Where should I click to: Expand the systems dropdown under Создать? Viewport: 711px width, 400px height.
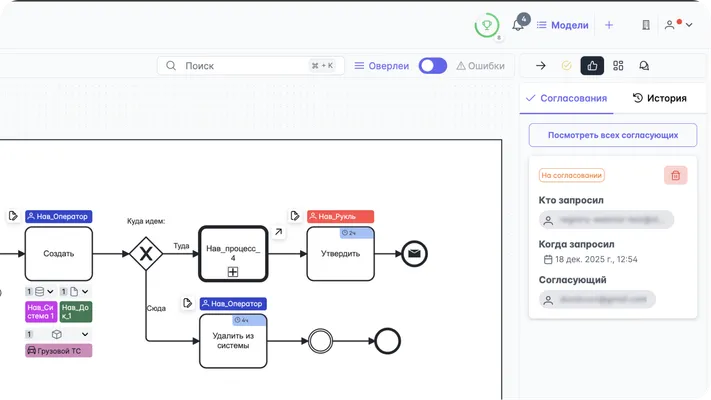pos(48,291)
